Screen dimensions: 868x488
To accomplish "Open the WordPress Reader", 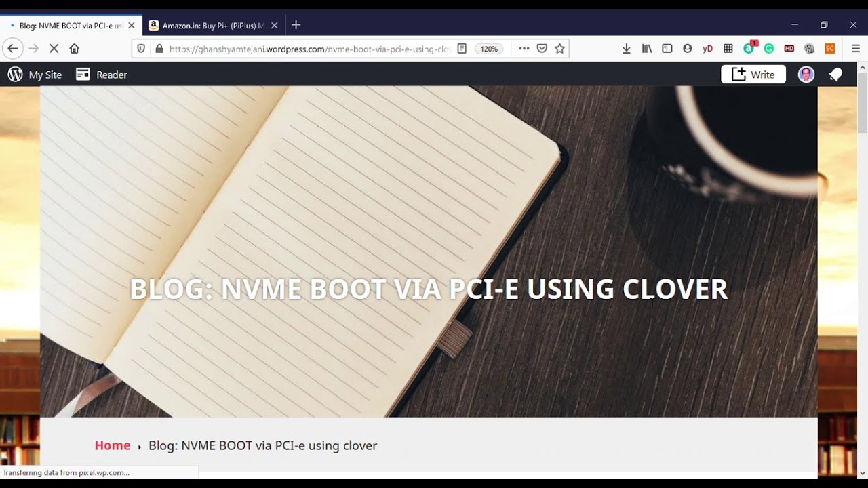I will tap(101, 75).
